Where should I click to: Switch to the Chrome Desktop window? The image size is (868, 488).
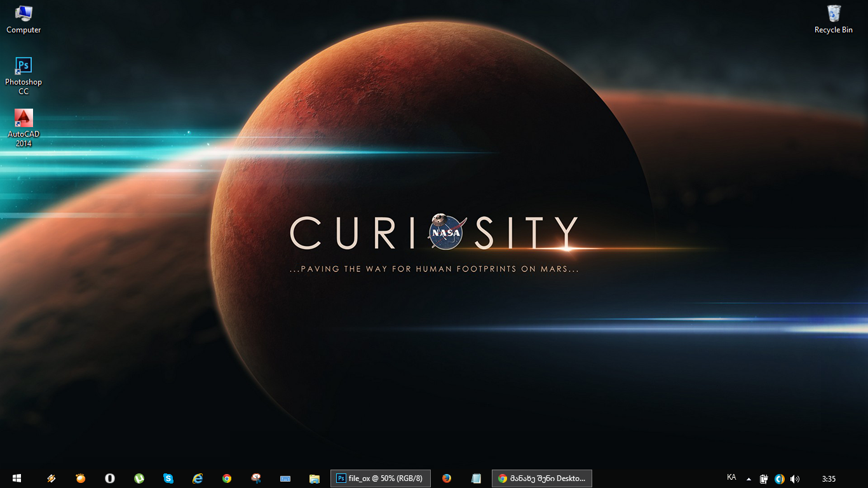(542, 478)
